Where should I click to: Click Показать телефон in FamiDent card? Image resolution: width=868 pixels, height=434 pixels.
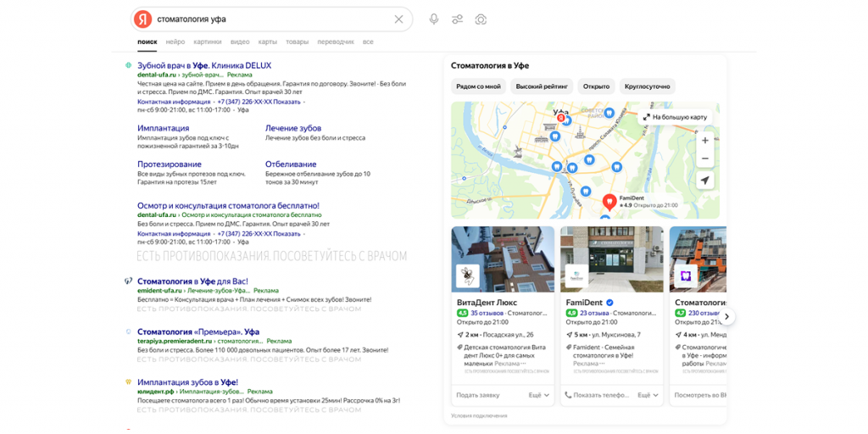click(597, 395)
